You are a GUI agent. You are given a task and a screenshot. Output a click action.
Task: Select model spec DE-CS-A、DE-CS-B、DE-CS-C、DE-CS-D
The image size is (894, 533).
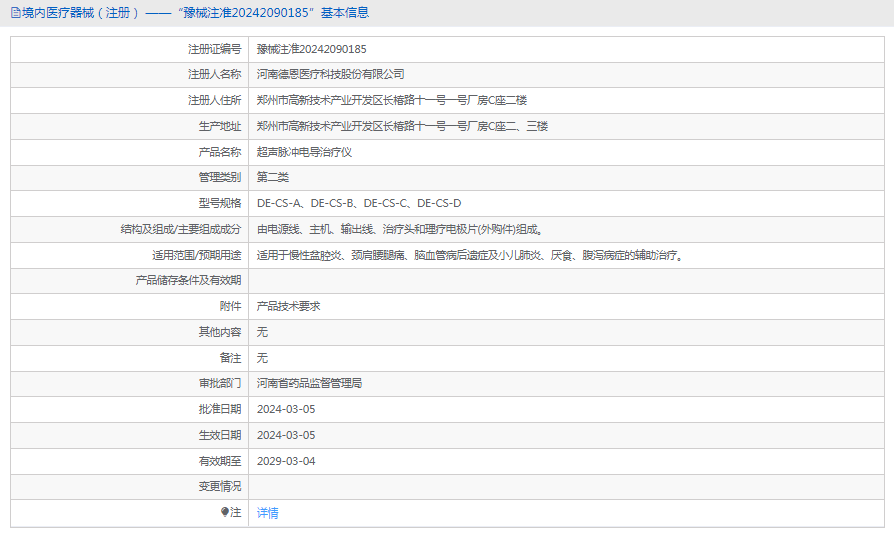click(359, 203)
